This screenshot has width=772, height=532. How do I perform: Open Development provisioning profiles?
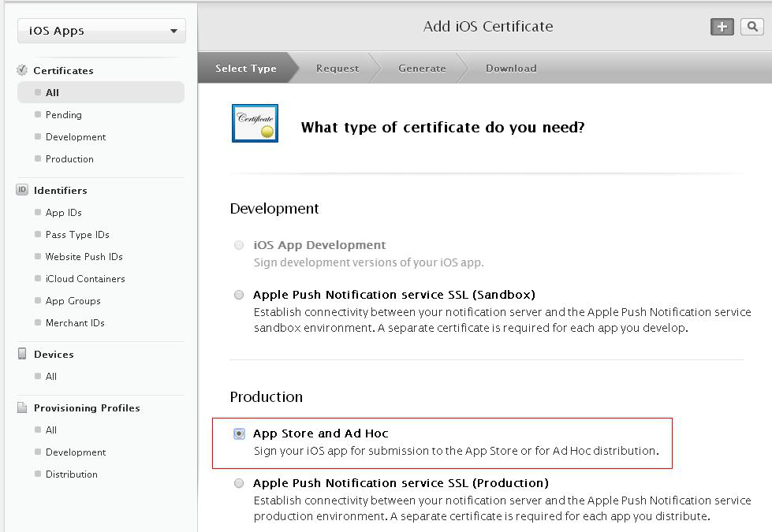(x=76, y=452)
